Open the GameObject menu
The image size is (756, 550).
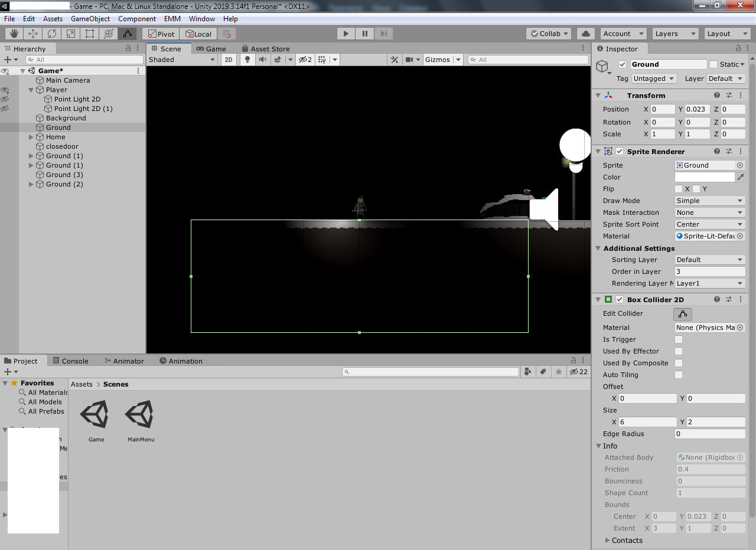coord(90,19)
